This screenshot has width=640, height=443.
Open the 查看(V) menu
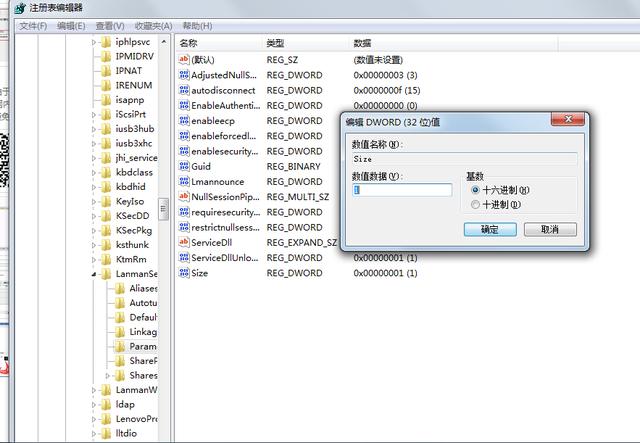[110, 26]
